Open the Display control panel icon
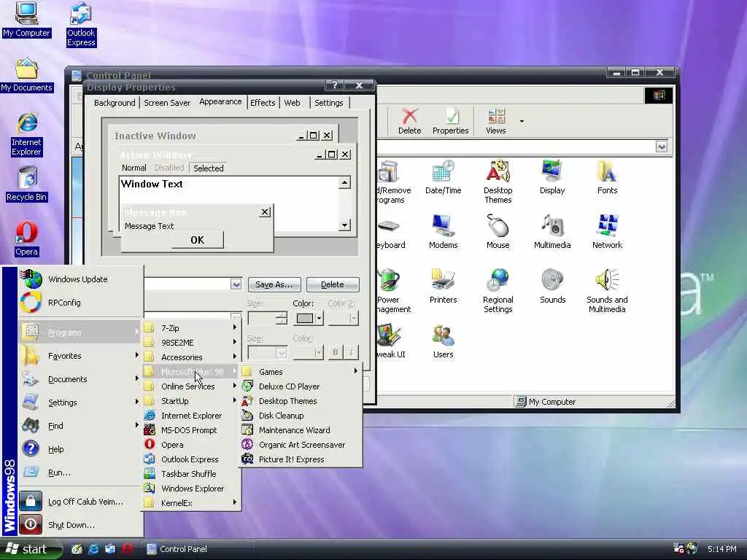The image size is (747, 560). [x=552, y=177]
